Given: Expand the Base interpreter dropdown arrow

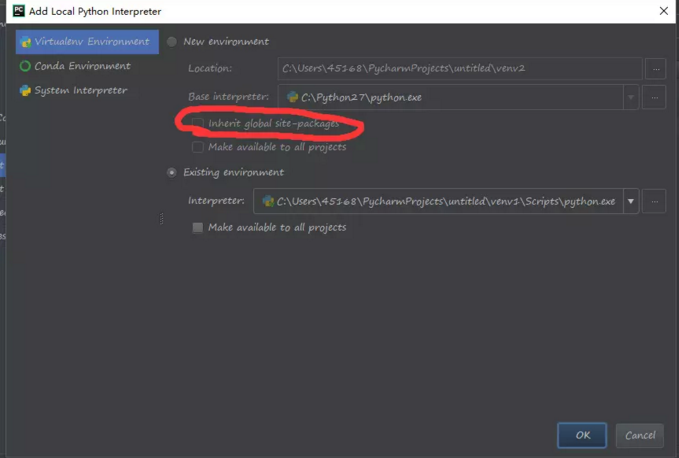Looking at the screenshot, I should [631, 97].
